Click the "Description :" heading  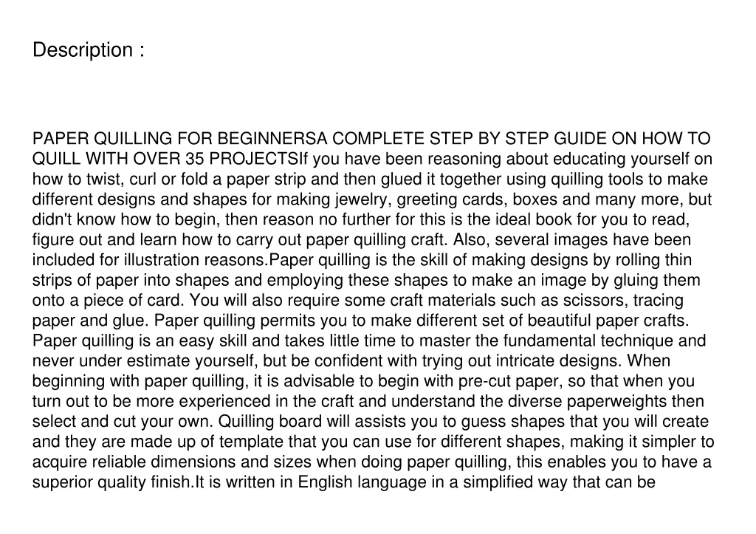click(x=89, y=49)
